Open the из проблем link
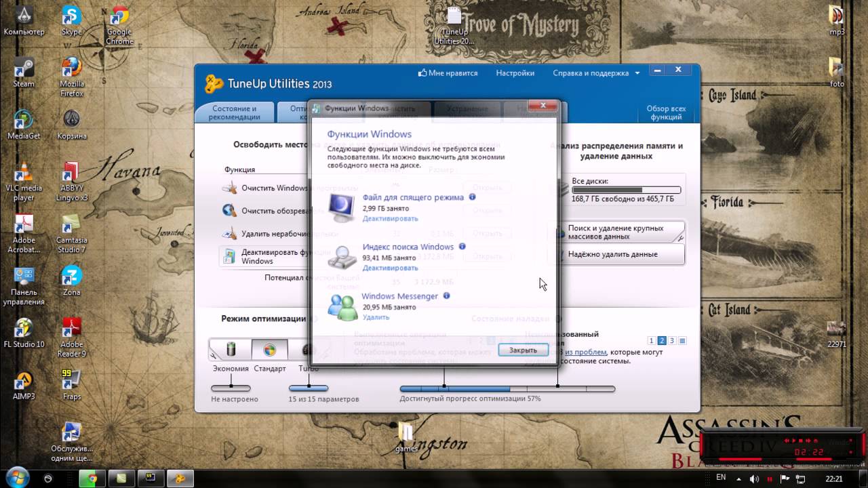The image size is (868, 488). (x=585, y=352)
